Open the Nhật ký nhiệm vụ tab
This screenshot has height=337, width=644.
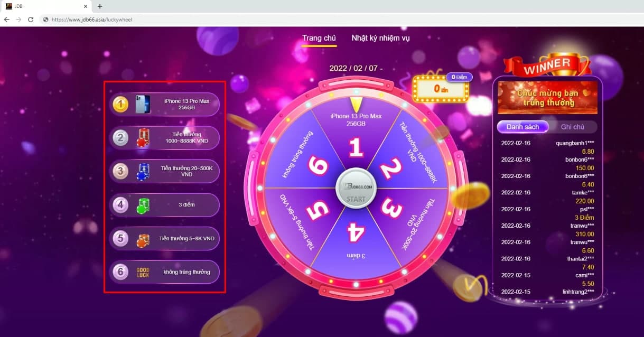[380, 38]
